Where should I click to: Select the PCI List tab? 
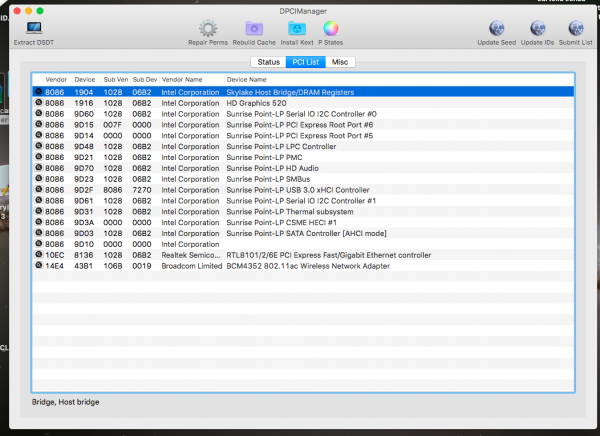pyautogui.click(x=304, y=62)
